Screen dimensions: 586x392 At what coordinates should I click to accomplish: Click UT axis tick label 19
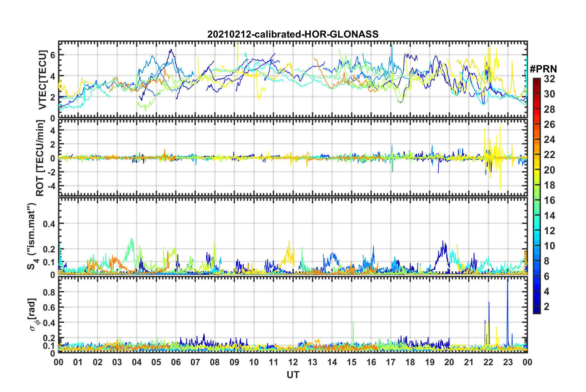pyautogui.click(x=430, y=362)
